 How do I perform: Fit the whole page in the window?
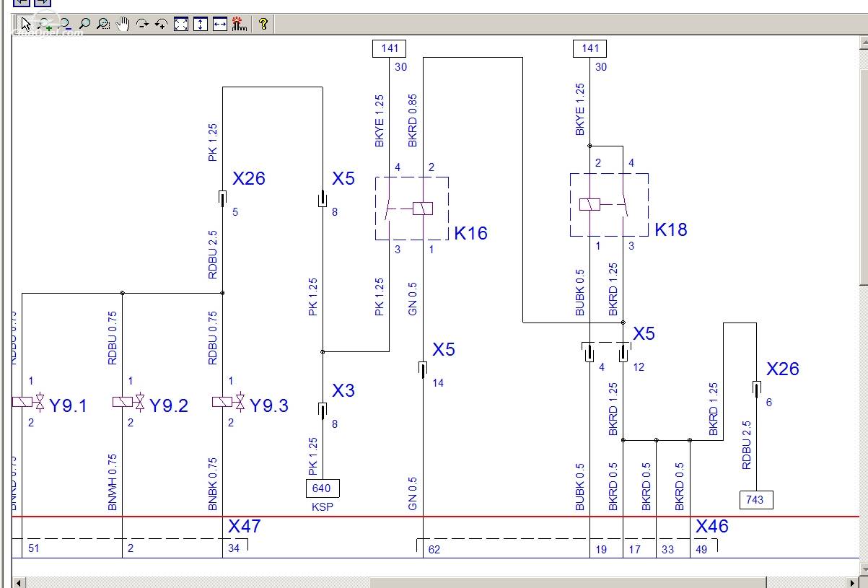[x=181, y=24]
